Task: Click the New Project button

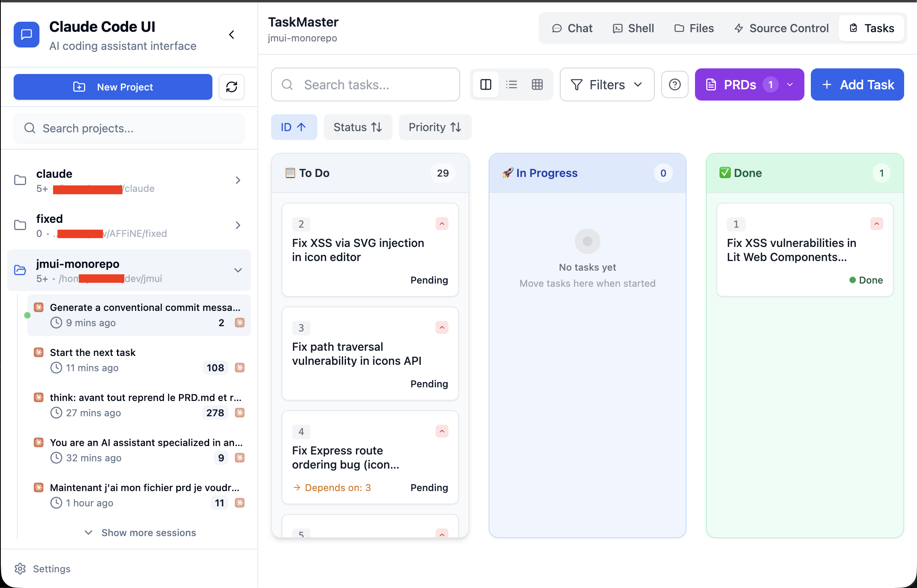Action: [113, 87]
